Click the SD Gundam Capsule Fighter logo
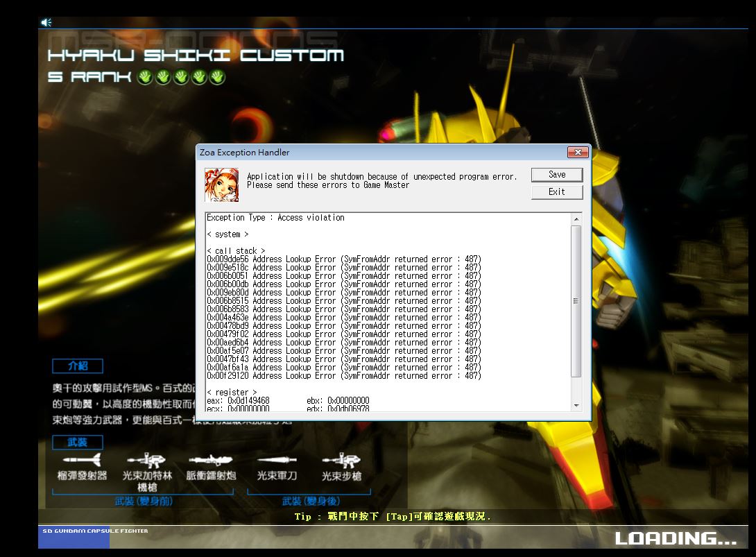 coord(96,531)
